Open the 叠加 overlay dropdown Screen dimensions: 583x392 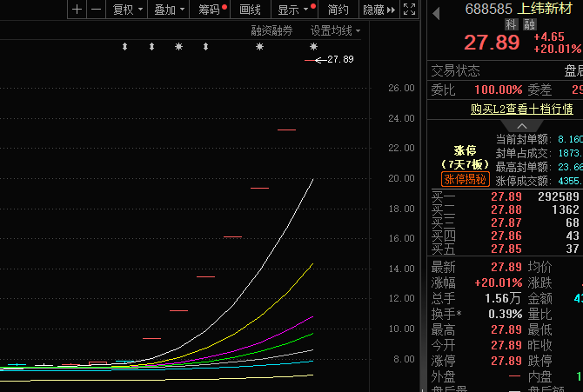pyautogui.click(x=168, y=10)
